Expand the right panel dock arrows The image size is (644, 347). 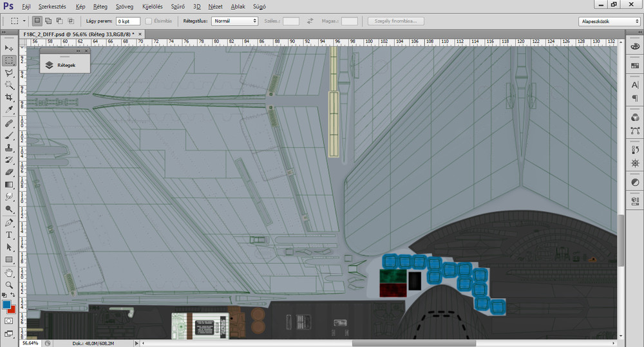tap(639, 32)
